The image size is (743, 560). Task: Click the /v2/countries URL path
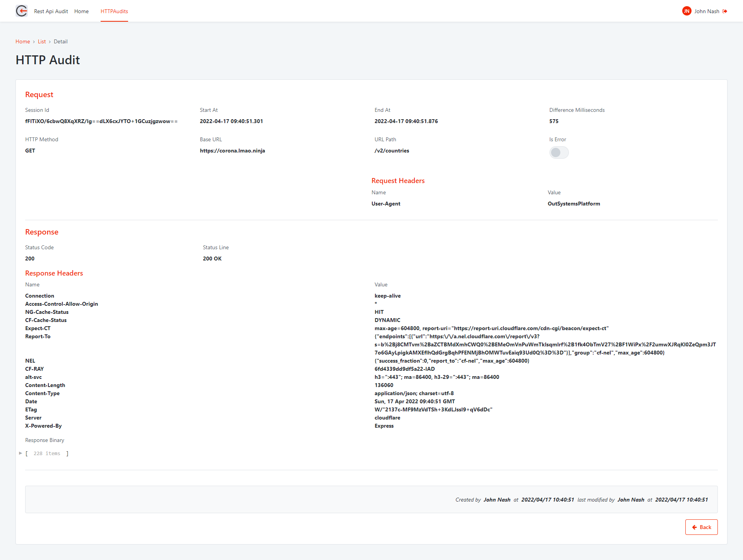392,151
